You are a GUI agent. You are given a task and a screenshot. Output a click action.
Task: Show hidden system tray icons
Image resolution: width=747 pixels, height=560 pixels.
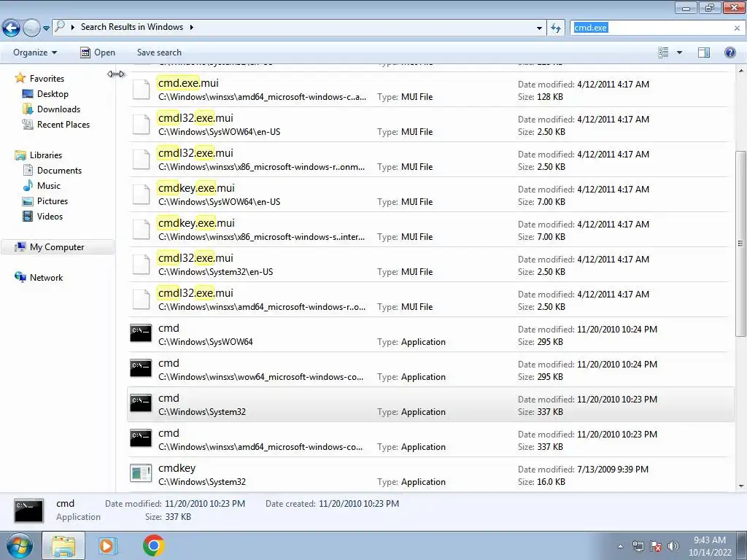click(x=620, y=546)
